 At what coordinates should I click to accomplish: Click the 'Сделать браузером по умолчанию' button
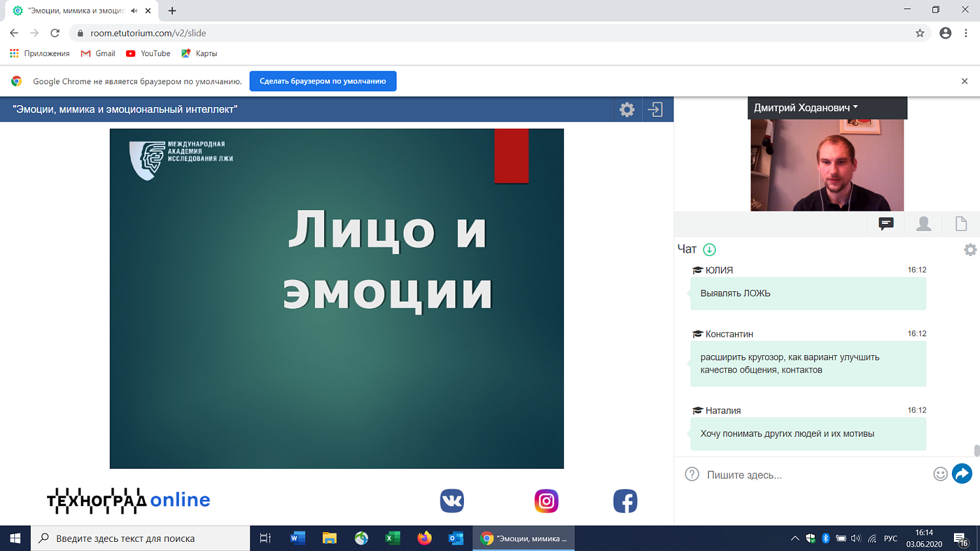click(323, 81)
